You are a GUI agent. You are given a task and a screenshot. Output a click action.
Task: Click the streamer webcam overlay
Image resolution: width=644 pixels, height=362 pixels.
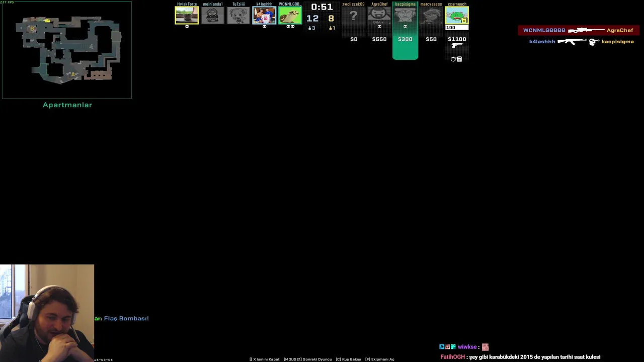[x=47, y=313]
